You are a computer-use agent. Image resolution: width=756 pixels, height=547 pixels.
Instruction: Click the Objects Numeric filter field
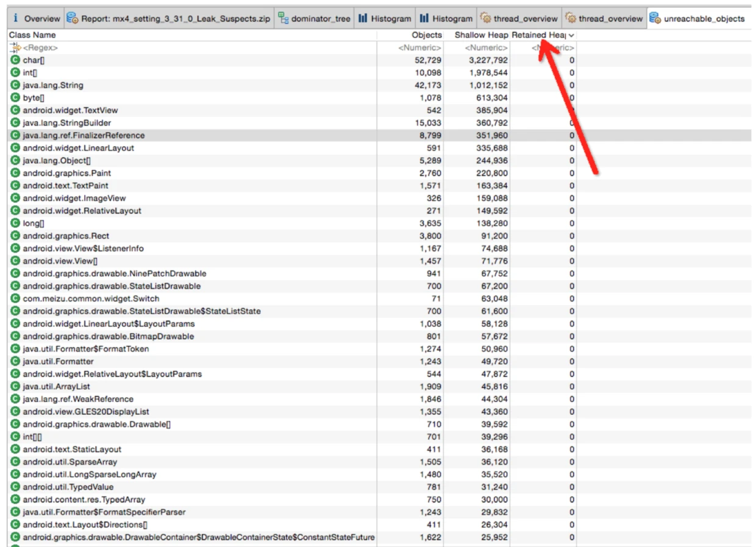tap(419, 48)
